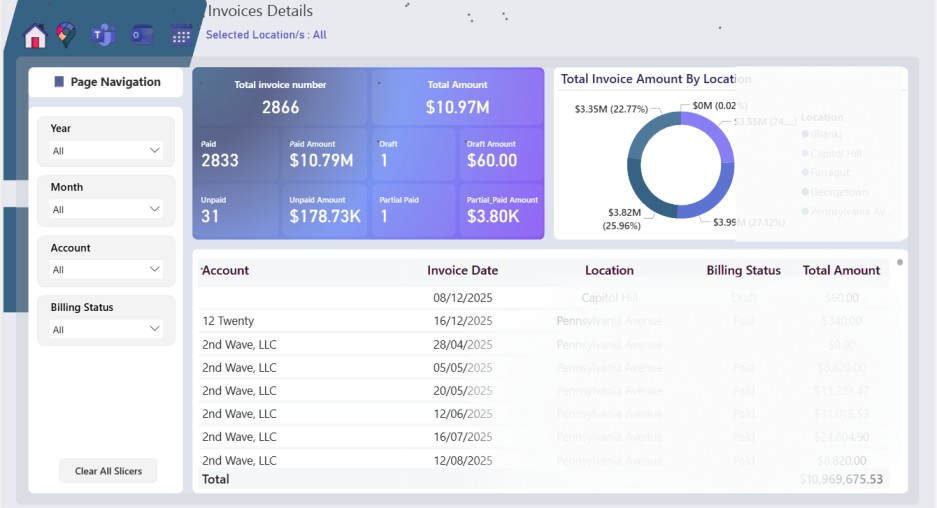This screenshot has height=508, width=937.
Task: Click the Total Amount column header
Action: pyautogui.click(x=841, y=270)
